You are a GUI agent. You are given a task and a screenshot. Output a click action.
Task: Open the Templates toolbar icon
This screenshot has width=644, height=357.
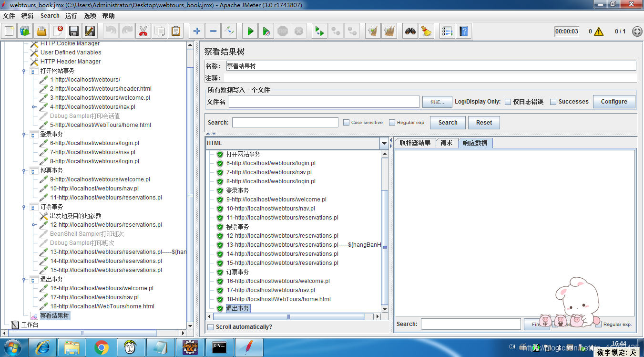tap(25, 31)
